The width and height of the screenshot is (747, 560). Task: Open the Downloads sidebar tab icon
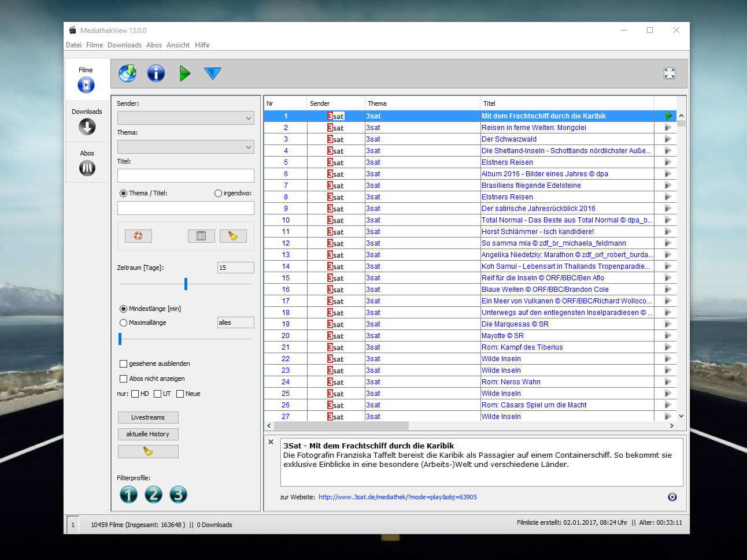(x=87, y=127)
